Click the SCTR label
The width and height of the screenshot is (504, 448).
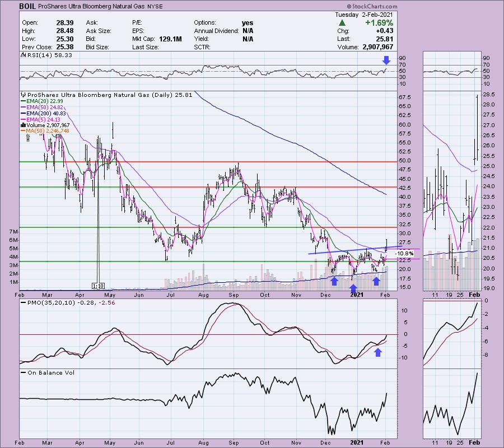[202, 47]
